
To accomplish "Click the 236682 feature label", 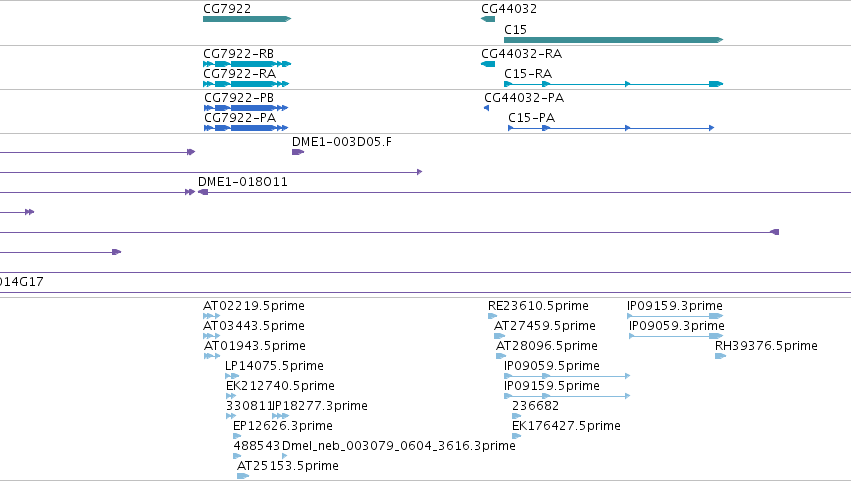I will 536,406.
